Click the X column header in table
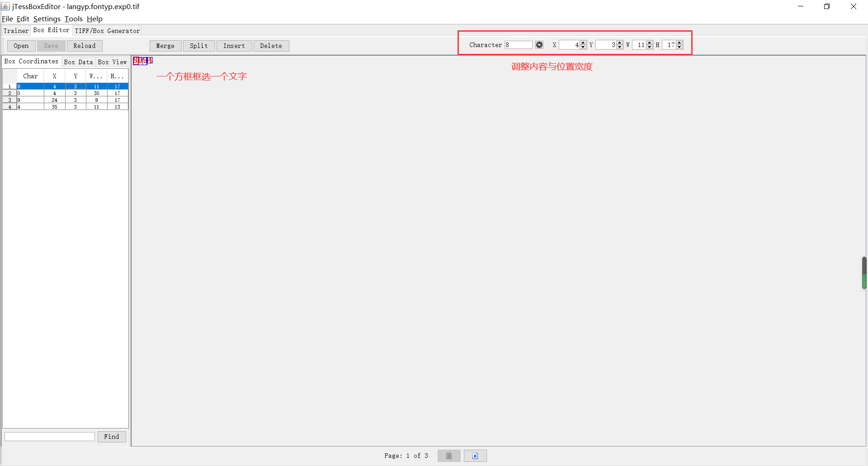The image size is (868, 466). pos(55,76)
